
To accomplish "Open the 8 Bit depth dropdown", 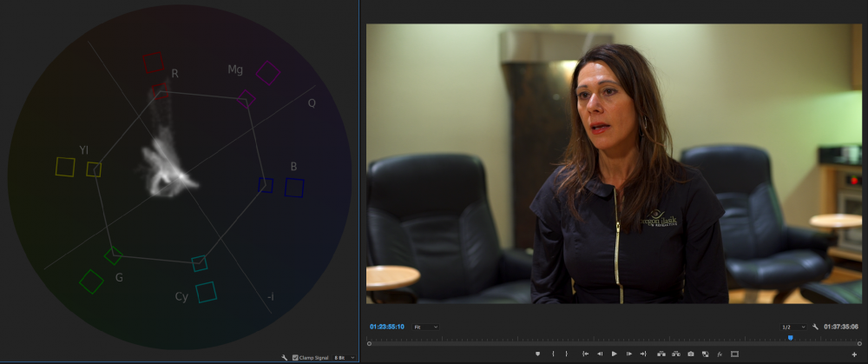I will pos(344,357).
